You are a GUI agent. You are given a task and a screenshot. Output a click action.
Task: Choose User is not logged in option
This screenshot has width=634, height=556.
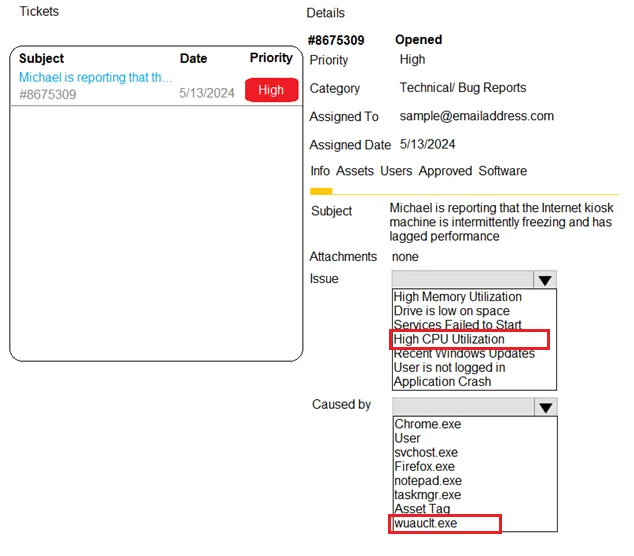(x=449, y=367)
